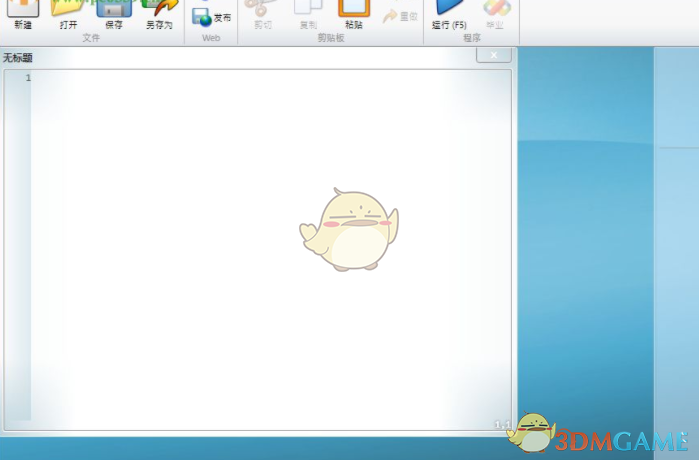Screen dimensions: 699x460
Task: Cut selection with 剪切
Action: (x=262, y=15)
